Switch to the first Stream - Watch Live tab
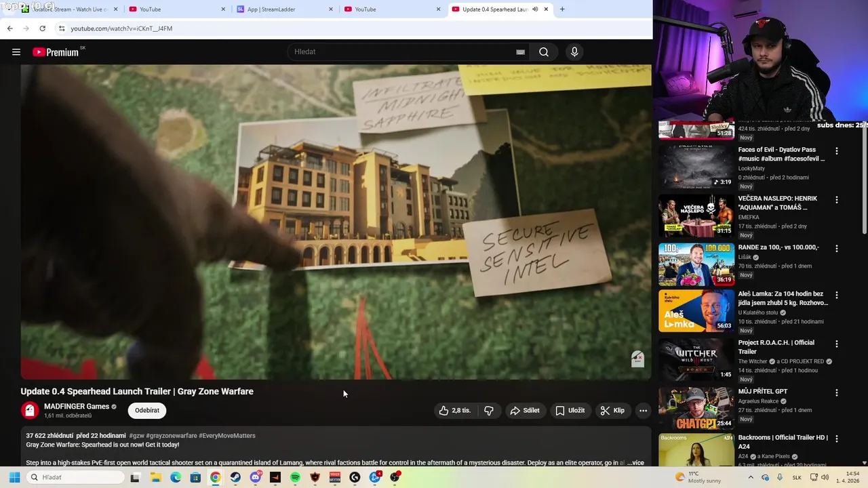Screen dimensions: 868x488 pos(68,9)
